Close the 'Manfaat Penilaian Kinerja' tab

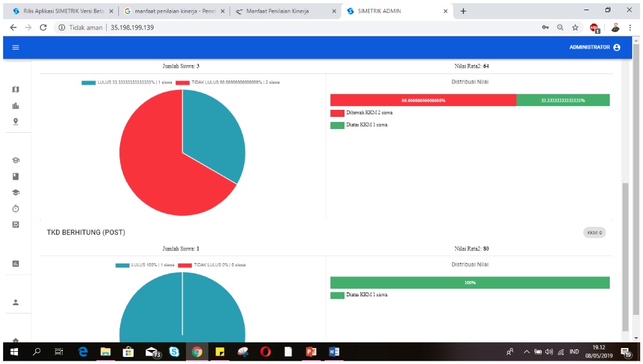(x=334, y=11)
